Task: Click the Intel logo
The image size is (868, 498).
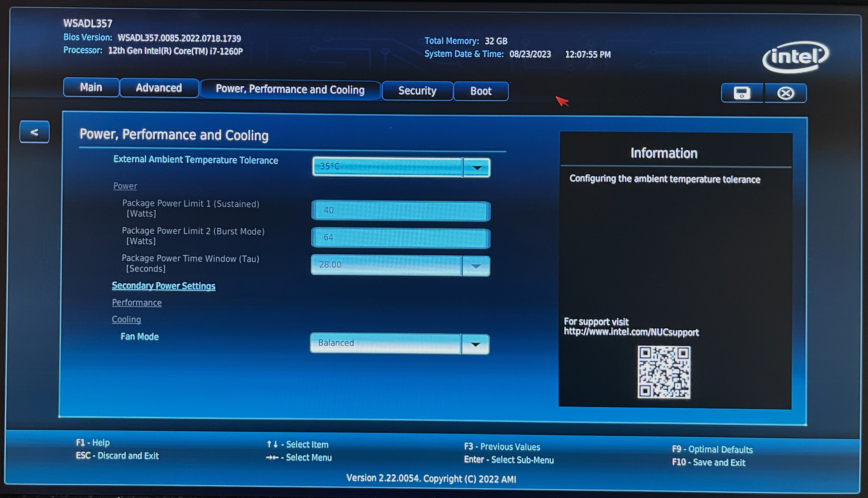Action: point(796,57)
